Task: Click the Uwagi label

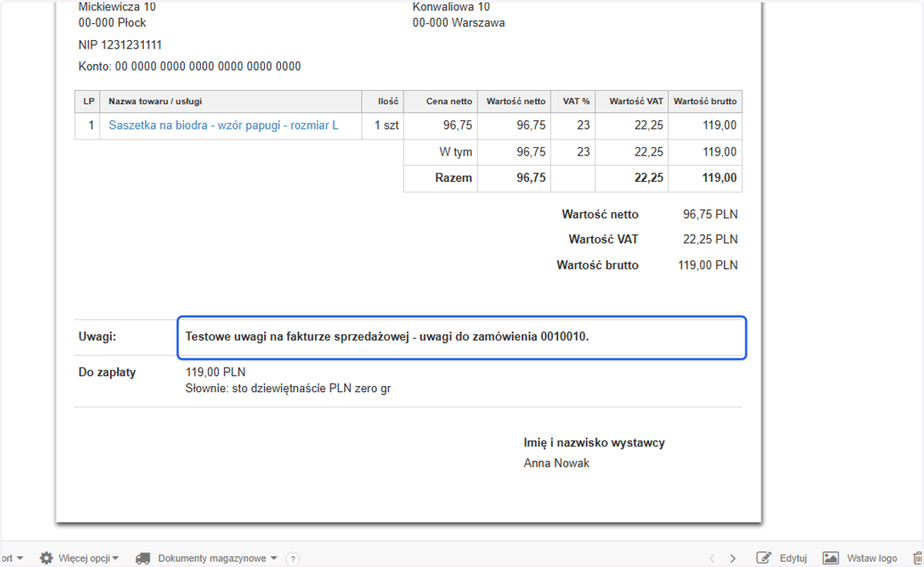Action: click(x=95, y=336)
